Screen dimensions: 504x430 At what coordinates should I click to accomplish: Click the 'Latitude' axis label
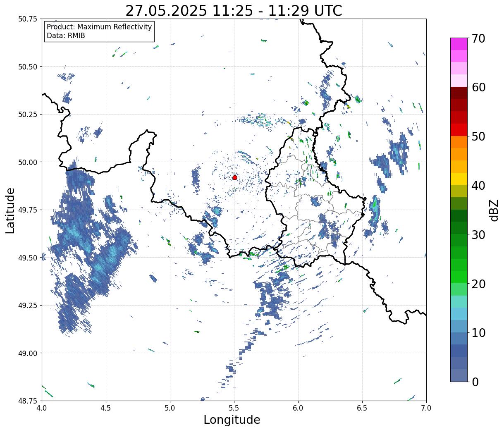[10, 210]
